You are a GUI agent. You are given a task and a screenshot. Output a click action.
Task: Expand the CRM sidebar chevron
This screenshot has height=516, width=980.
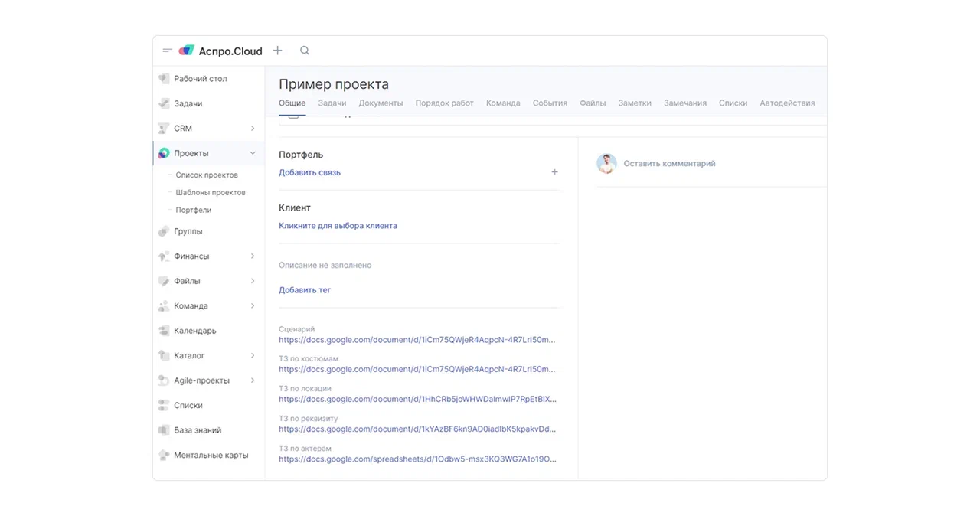pos(253,129)
